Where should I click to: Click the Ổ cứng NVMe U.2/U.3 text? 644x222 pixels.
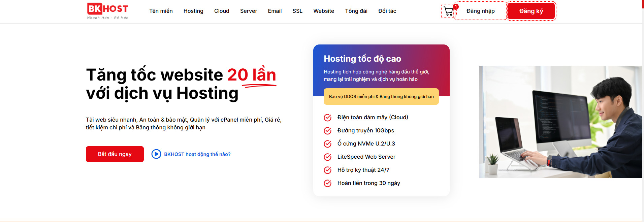coord(366,144)
